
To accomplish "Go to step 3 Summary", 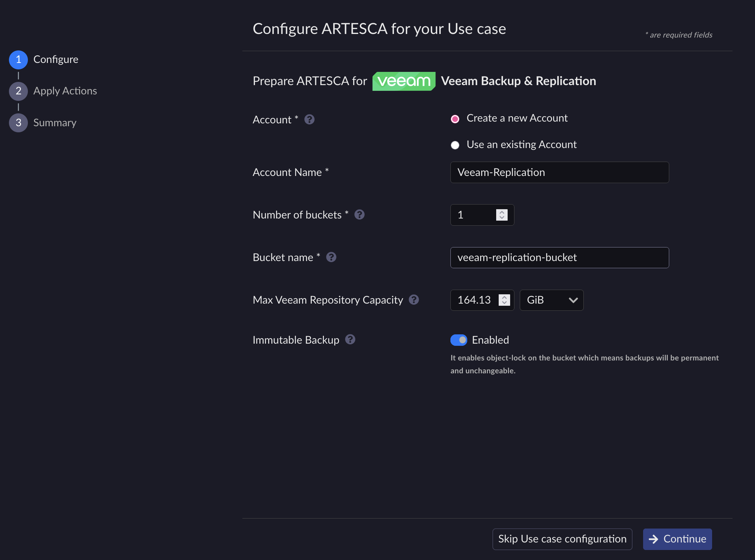I will point(43,123).
